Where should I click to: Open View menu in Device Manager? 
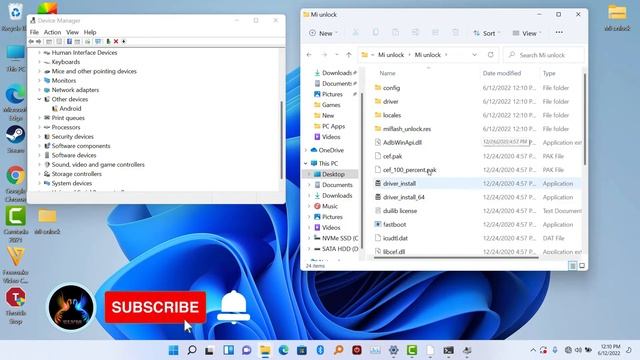click(72, 32)
